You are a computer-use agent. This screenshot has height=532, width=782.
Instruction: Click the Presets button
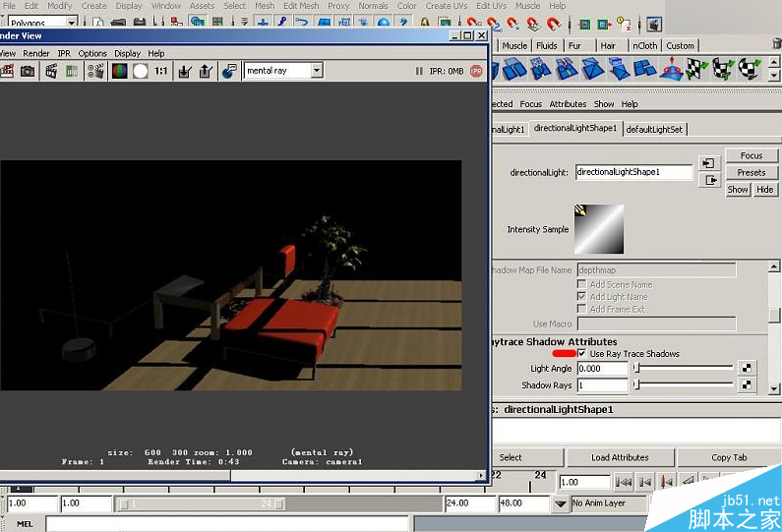pos(751,173)
